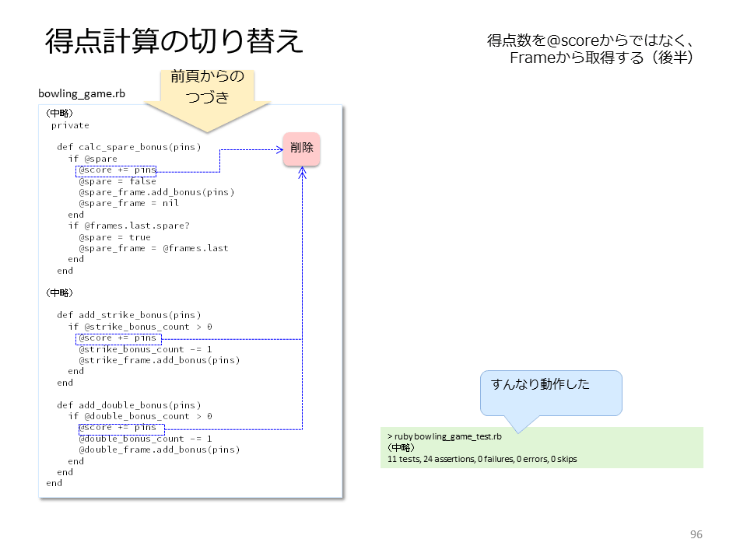Viewport: 747px width, 560px height.
Task: Click the 11 tests, 24 assertions result line
Action: tap(482, 459)
